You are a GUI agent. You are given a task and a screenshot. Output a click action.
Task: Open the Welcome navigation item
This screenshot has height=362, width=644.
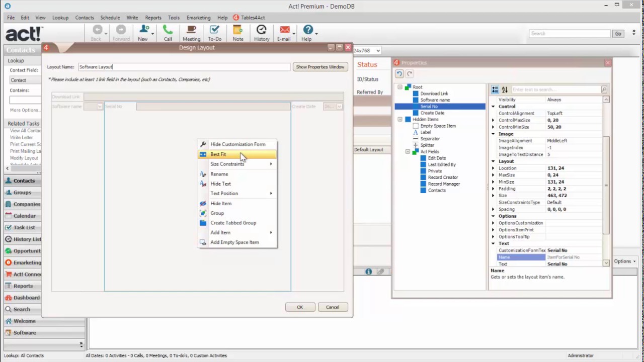44,321
